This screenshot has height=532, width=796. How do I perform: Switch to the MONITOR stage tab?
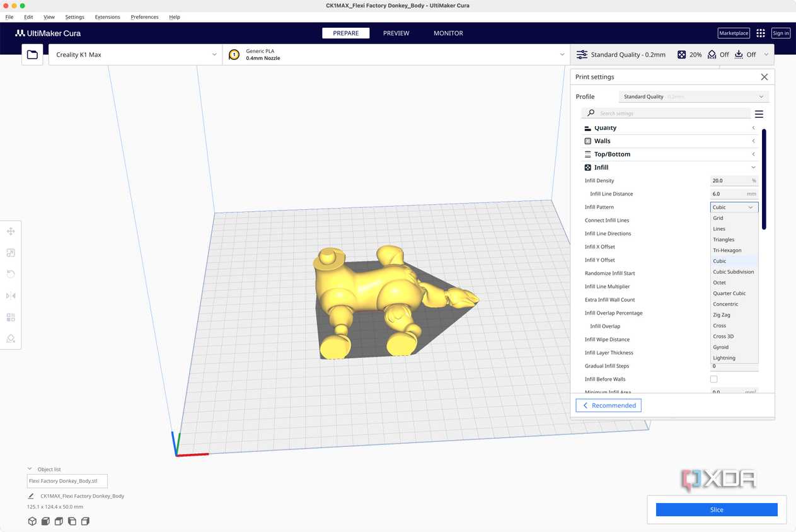448,33
